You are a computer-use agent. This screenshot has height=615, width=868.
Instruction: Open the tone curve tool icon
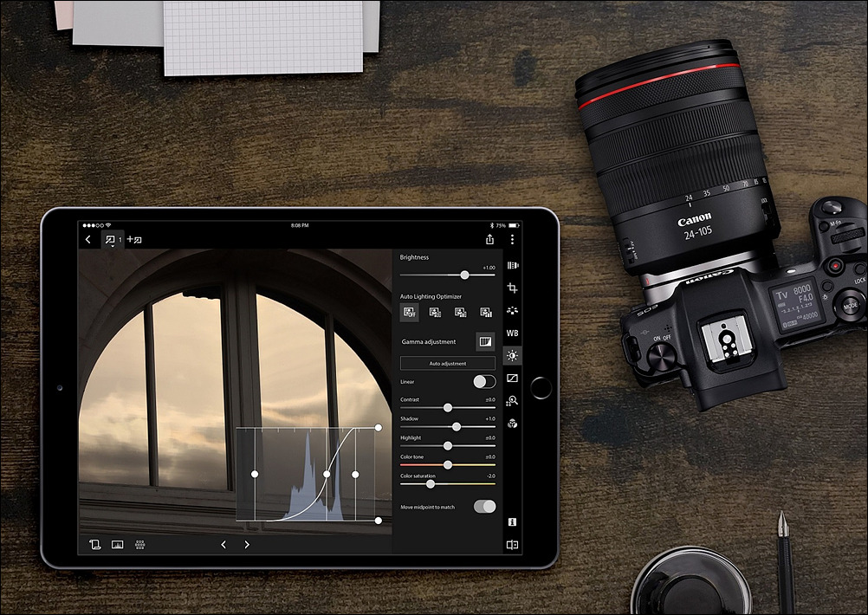(513, 378)
